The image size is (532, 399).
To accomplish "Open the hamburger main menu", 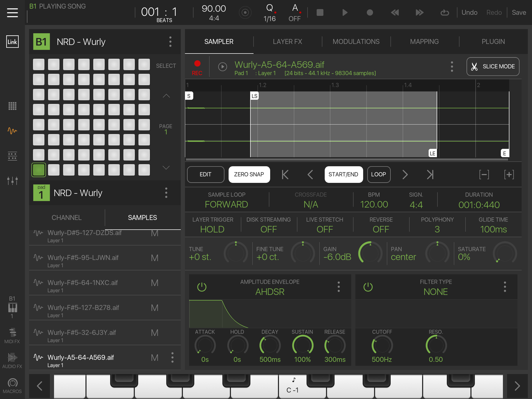I will click(12, 12).
